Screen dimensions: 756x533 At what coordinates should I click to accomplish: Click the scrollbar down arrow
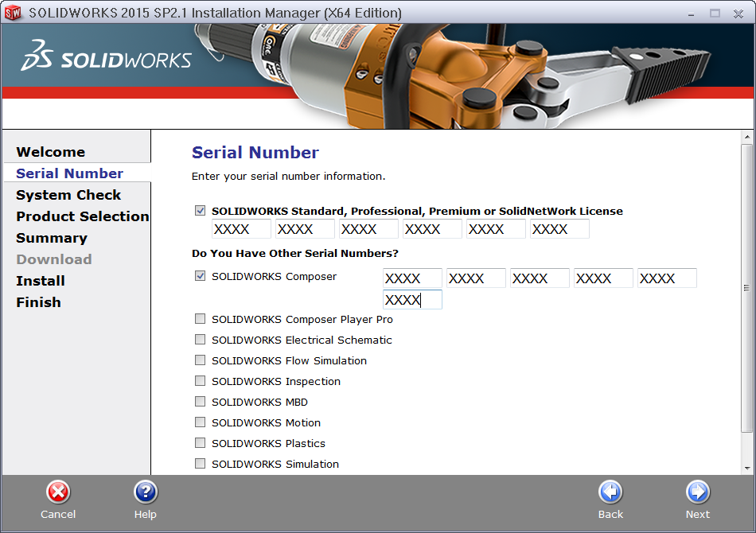[x=746, y=468]
